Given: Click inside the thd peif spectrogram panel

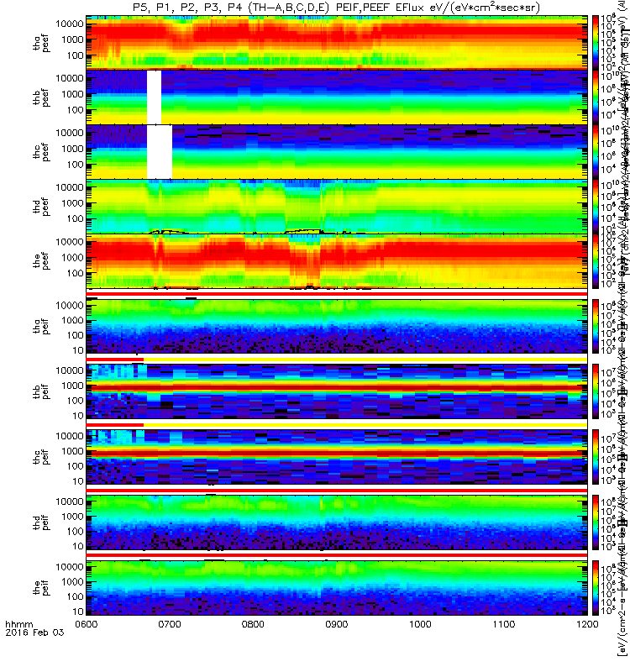Looking at the screenshot, I should 337,522.
